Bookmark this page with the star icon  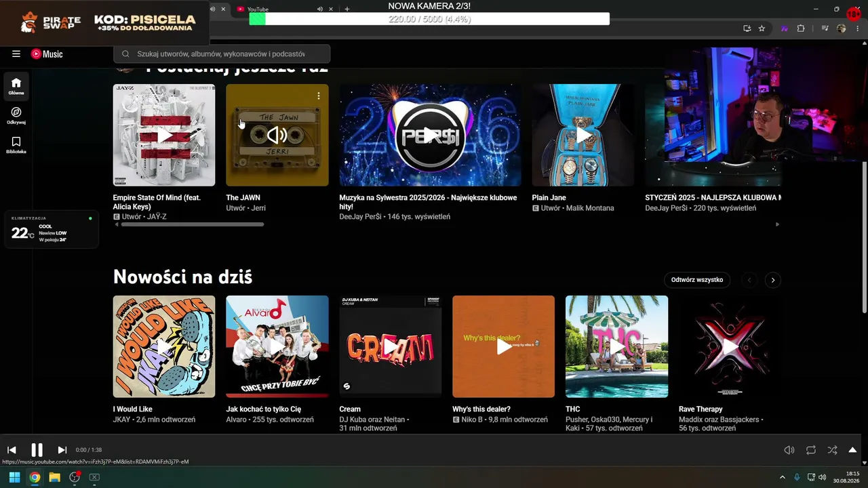pos(762,28)
